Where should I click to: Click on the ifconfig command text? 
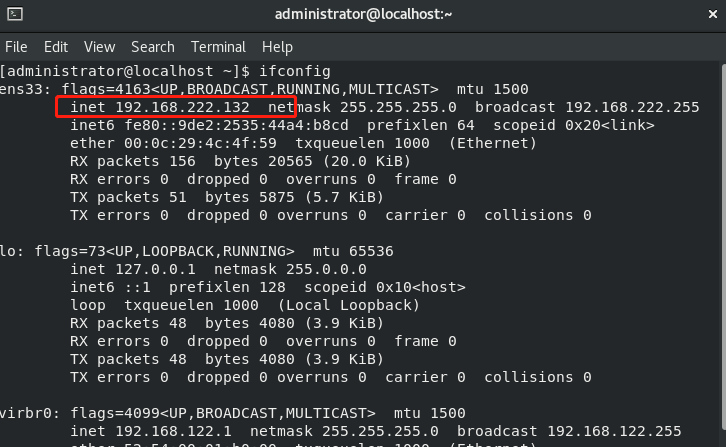click(x=295, y=71)
